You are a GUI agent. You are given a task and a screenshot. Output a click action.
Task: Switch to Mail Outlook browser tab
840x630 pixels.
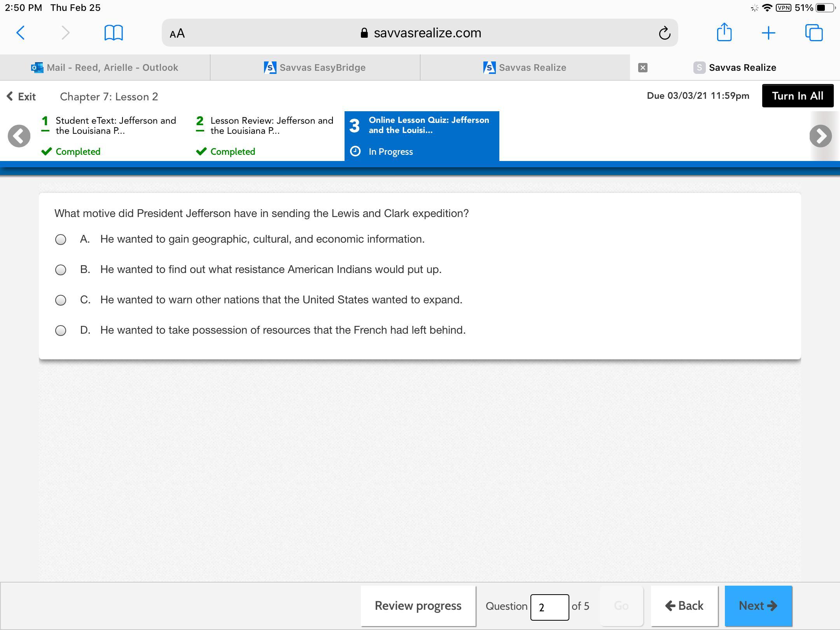point(105,68)
